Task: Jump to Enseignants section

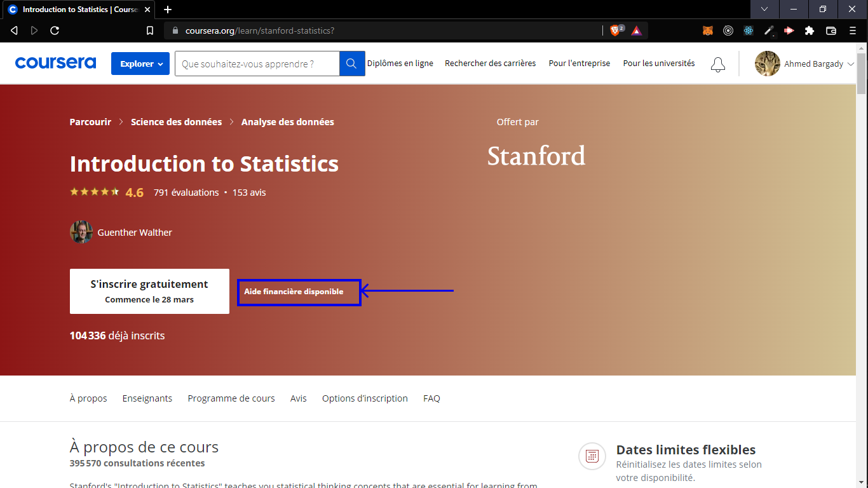Action: [147, 398]
